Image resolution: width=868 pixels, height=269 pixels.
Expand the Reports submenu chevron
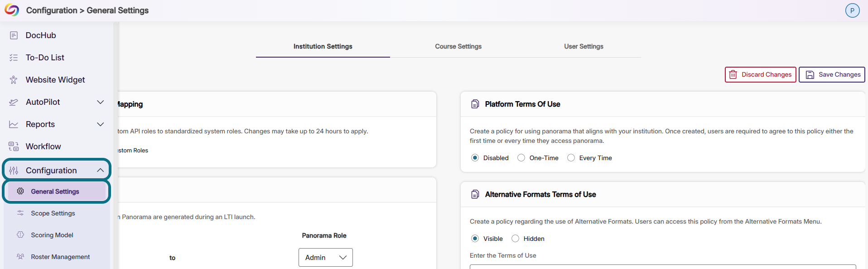coord(101,124)
